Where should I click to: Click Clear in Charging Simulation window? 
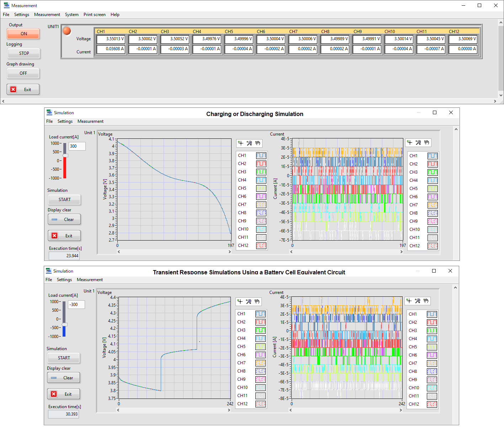[x=64, y=220]
